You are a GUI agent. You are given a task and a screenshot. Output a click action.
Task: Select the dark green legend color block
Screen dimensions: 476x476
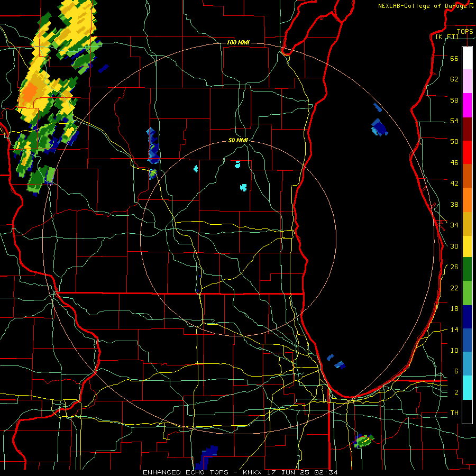click(467, 269)
